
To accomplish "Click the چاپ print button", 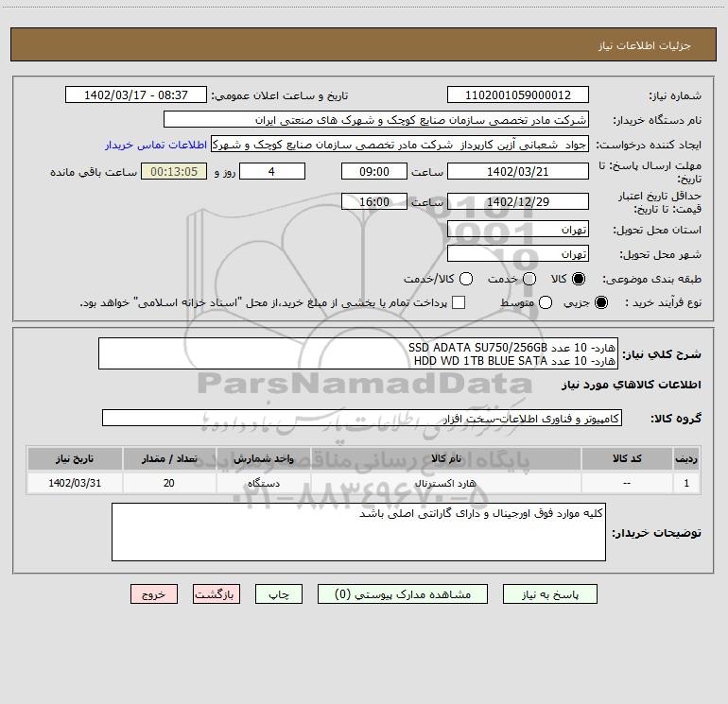I will (279, 594).
